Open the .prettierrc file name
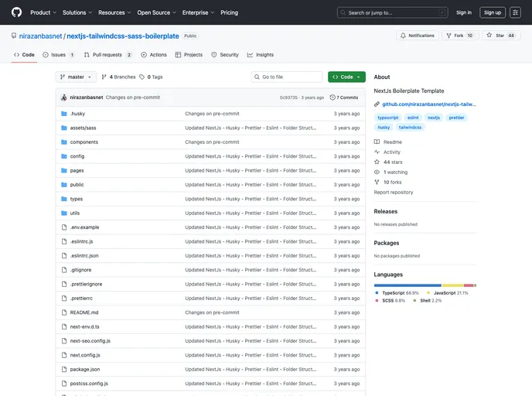Screen dimensions: 532x396 coord(81,299)
